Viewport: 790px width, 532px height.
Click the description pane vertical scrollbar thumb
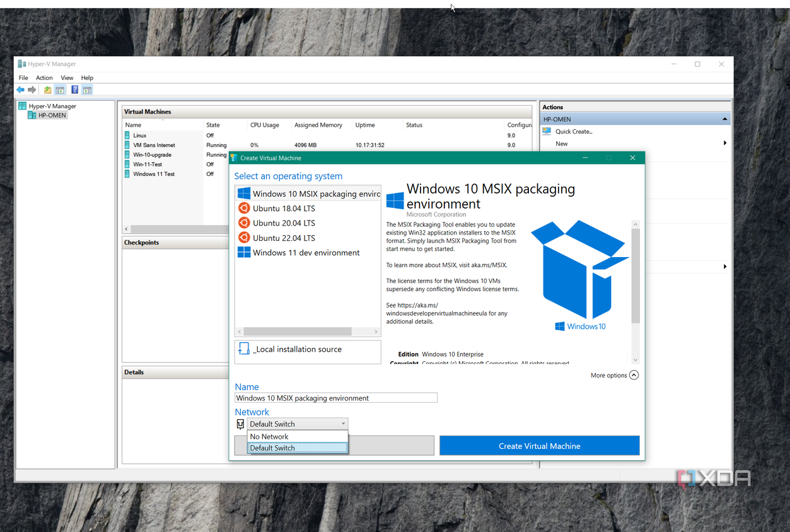point(636,275)
